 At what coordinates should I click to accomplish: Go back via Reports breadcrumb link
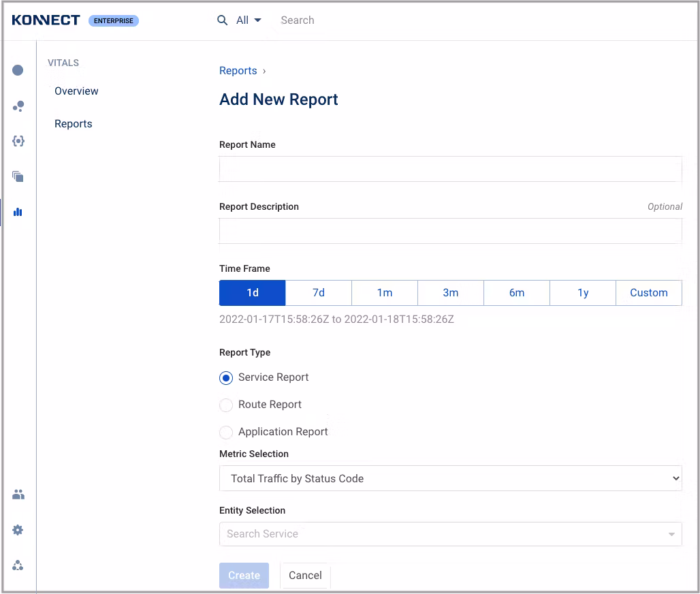click(238, 71)
